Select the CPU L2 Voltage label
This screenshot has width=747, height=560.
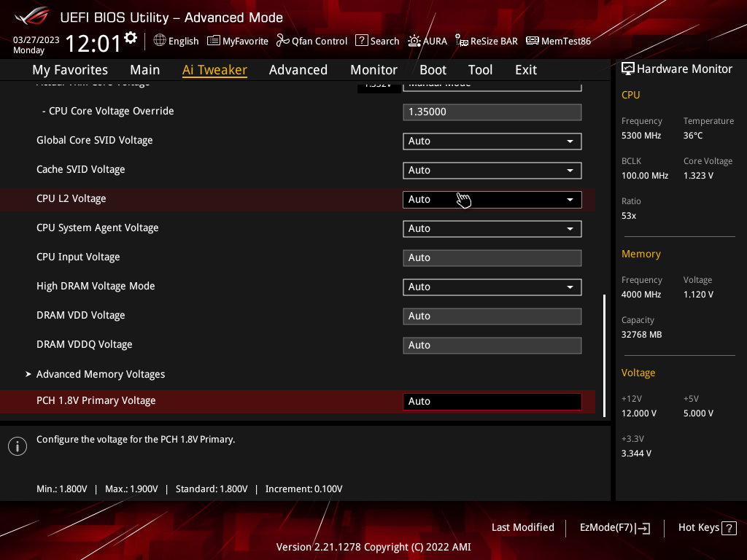[71, 198]
